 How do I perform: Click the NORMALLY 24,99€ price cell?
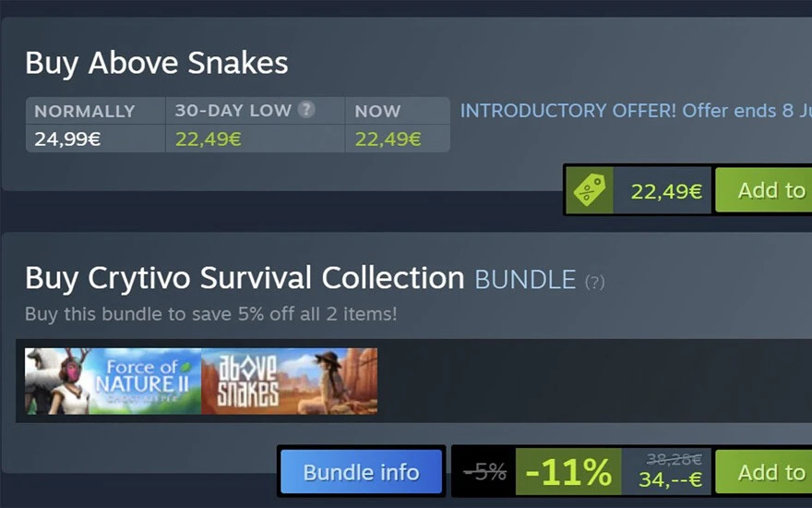pos(95,125)
